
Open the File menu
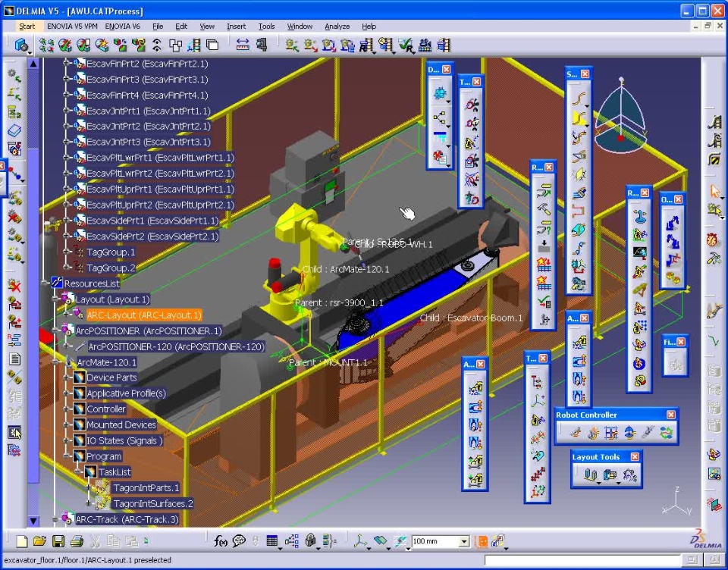158,27
